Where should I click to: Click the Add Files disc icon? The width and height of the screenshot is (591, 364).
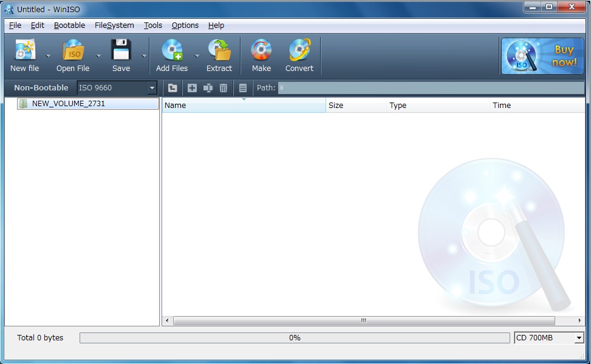172,50
